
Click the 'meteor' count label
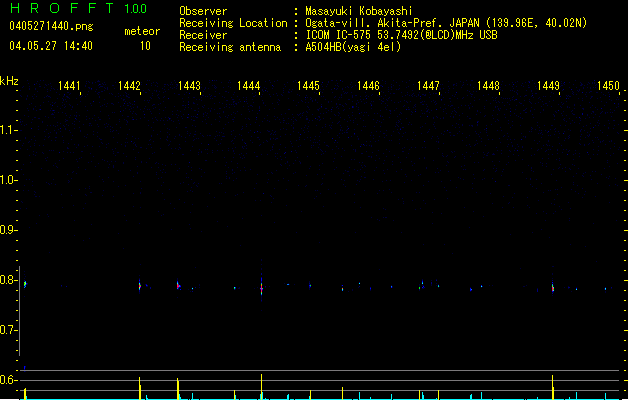tap(142, 31)
